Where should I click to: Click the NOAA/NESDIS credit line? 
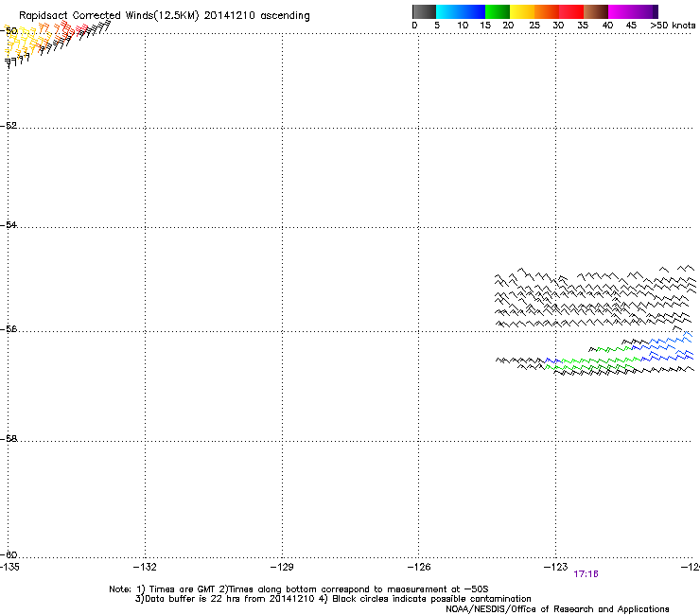tap(557, 609)
